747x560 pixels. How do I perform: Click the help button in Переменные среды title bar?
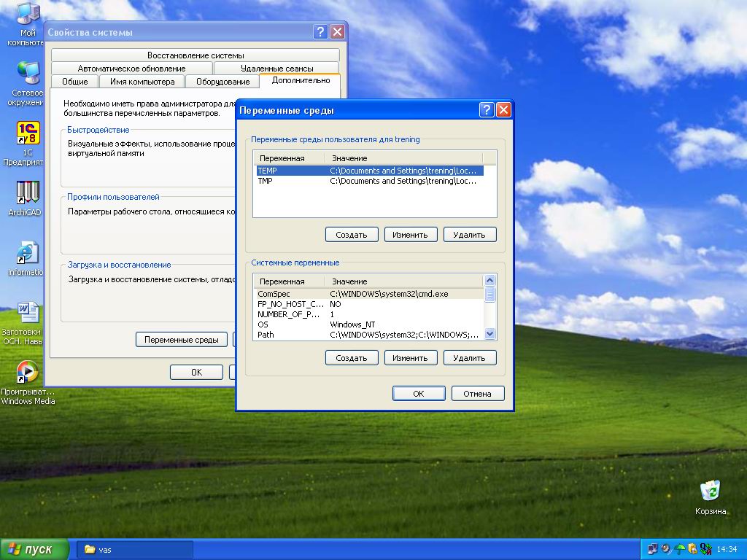coord(487,110)
